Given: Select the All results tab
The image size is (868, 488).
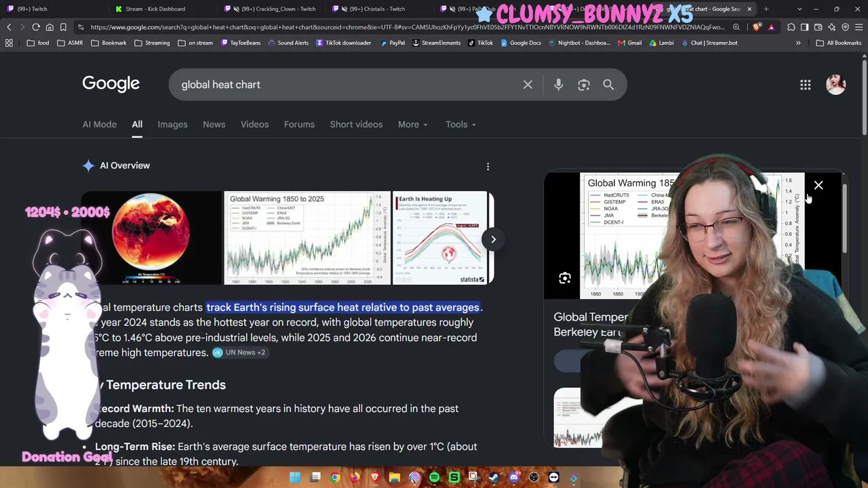Looking at the screenshot, I should pyautogui.click(x=137, y=125).
